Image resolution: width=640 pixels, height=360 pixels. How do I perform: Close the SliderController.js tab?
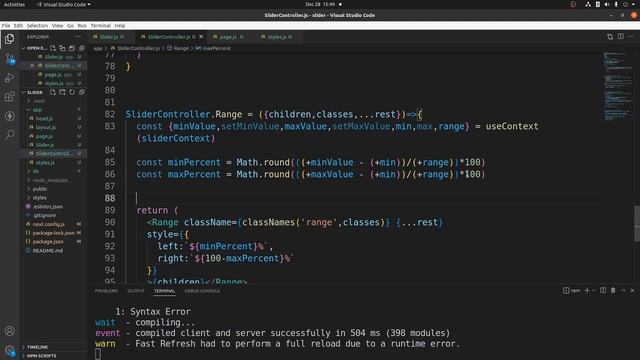pos(201,37)
